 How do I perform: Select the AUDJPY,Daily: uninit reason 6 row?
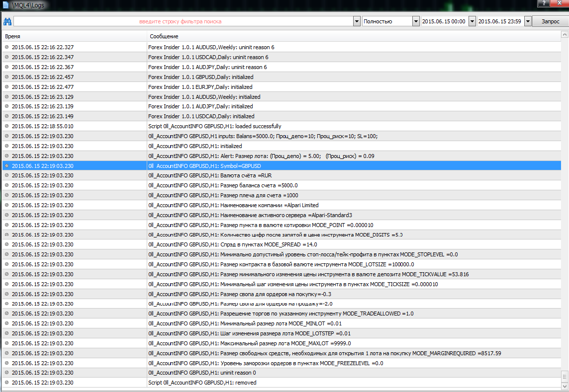pyautogui.click(x=282, y=67)
